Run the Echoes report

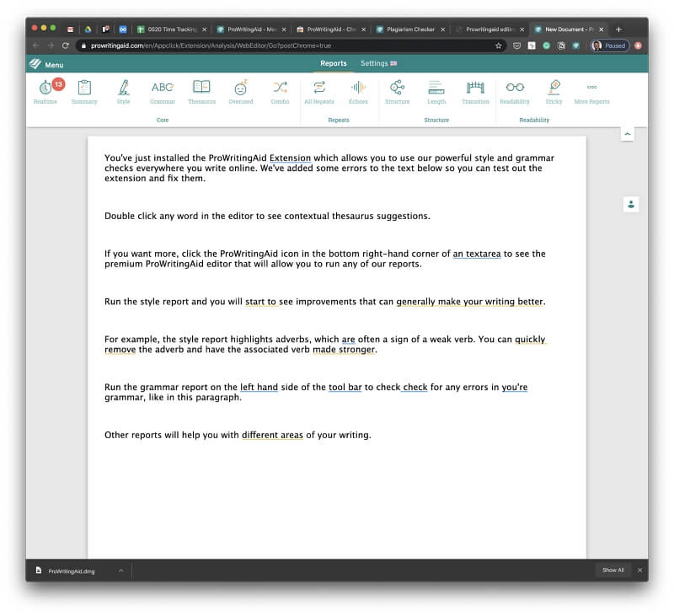pyautogui.click(x=358, y=92)
